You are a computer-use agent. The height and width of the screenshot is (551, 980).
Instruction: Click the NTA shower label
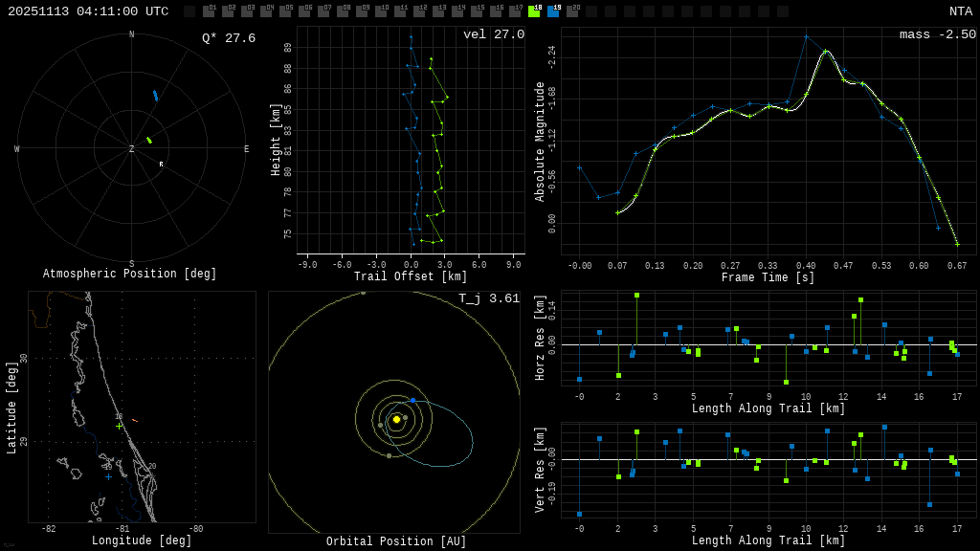pyautogui.click(x=960, y=11)
